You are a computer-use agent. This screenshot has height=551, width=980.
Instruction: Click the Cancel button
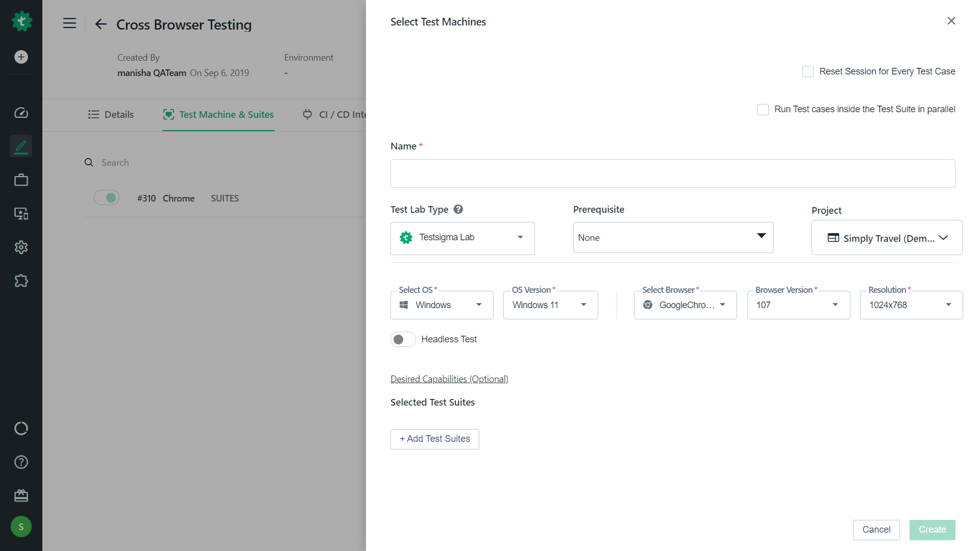(x=876, y=530)
